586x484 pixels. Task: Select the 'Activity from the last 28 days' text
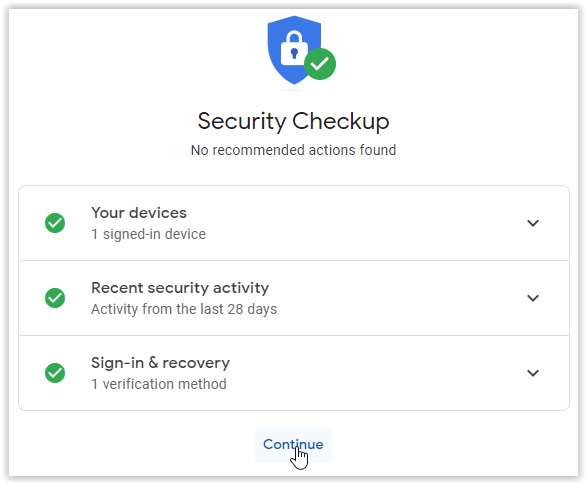coord(184,309)
